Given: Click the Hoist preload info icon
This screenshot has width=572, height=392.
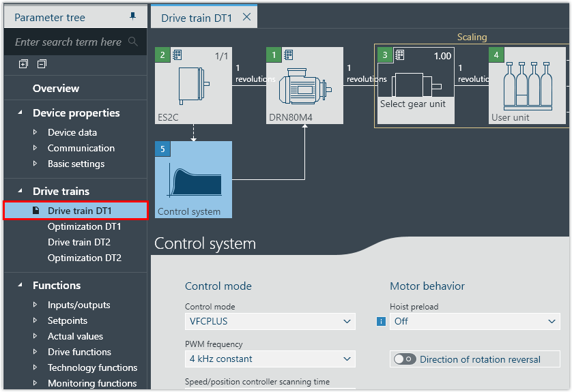Looking at the screenshot, I should tap(381, 321).
